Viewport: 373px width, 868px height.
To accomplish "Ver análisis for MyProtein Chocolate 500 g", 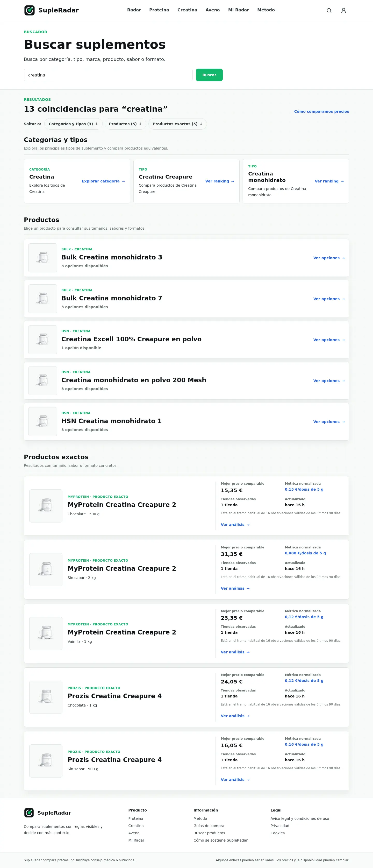I will pos(235,525).
